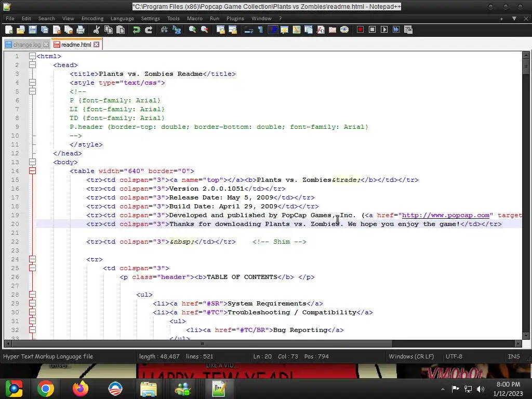Open the Document Map toolbar icon
The height and width of the screenshot is (399, 532).
[x=297, y=30]
